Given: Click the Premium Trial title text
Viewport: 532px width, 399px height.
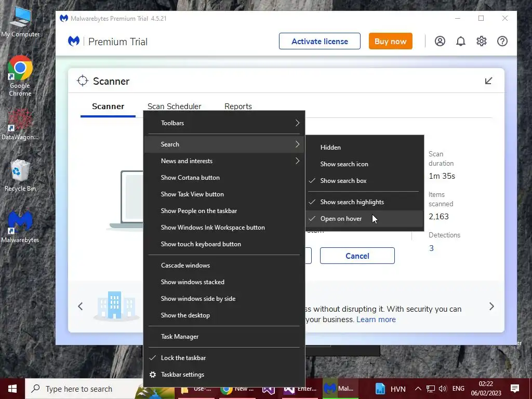Looking at the screenshot, I should coord(118,42).
